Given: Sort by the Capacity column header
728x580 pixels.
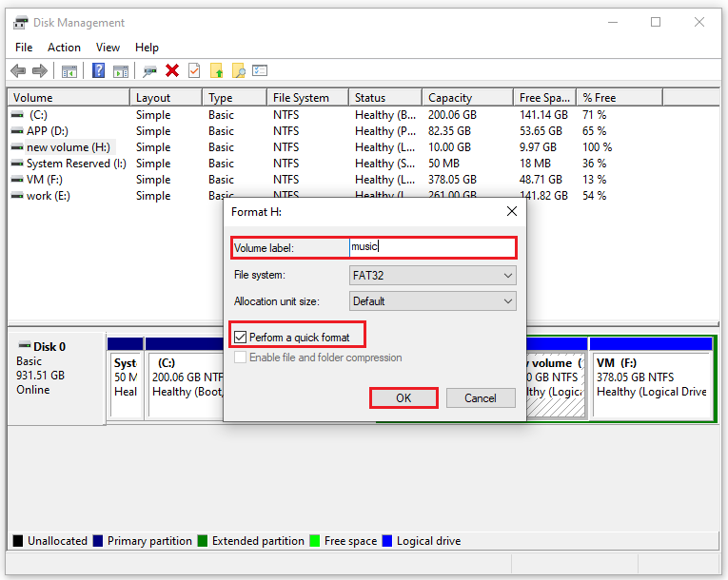Looking at the screenshot, I should pos(467,97).
